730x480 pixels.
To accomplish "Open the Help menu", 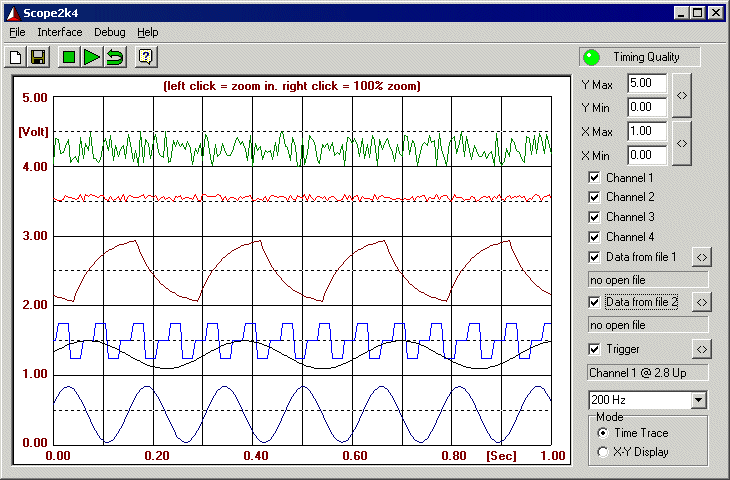I will [148, 32].
